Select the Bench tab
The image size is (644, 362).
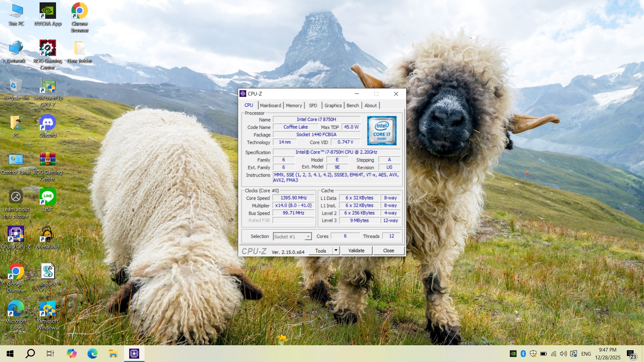(x=353, y=105)
